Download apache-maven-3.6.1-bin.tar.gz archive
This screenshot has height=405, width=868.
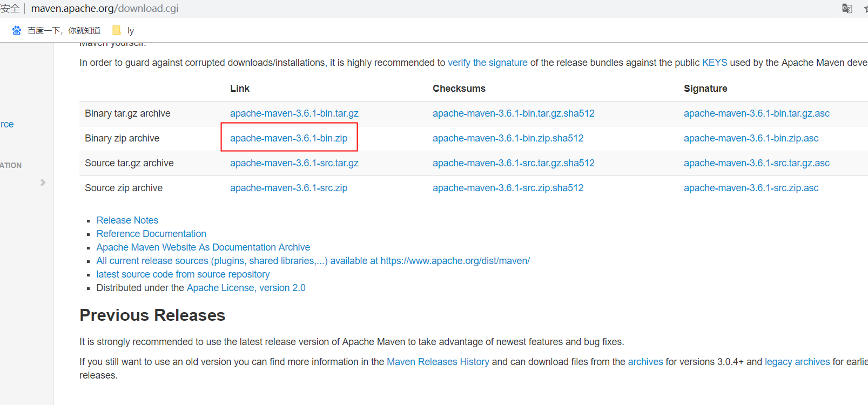[294, 113]
